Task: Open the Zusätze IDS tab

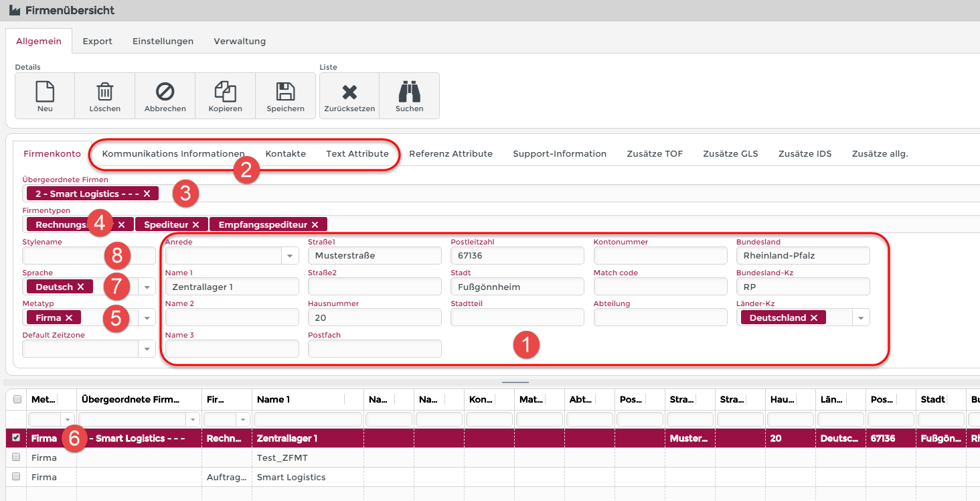Action: coord(805,154)
